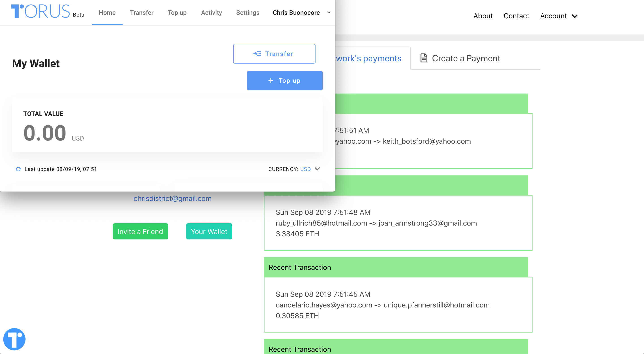
Task: Visit the About page link
Action: (483, 16)
